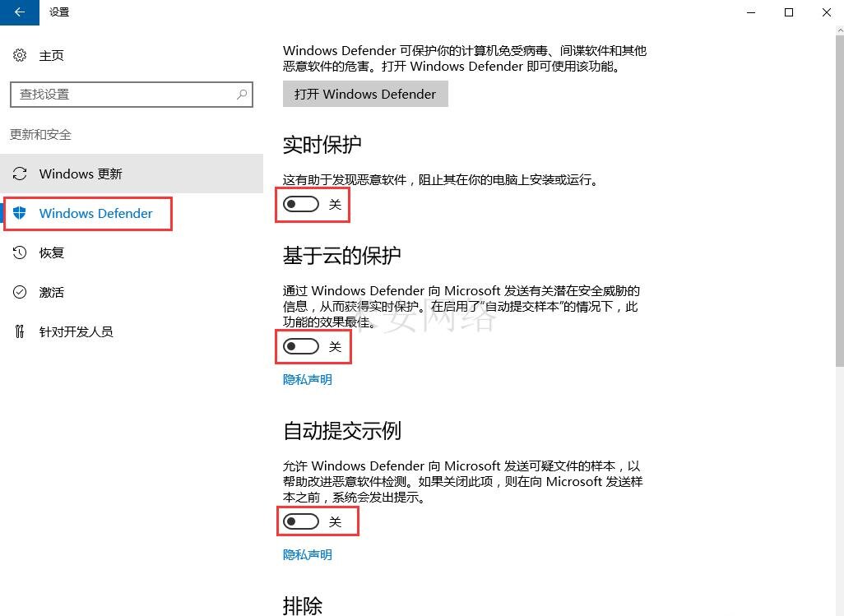Select Windows 更新 in the sidebar
844x616 pixels.
[132, 174]
